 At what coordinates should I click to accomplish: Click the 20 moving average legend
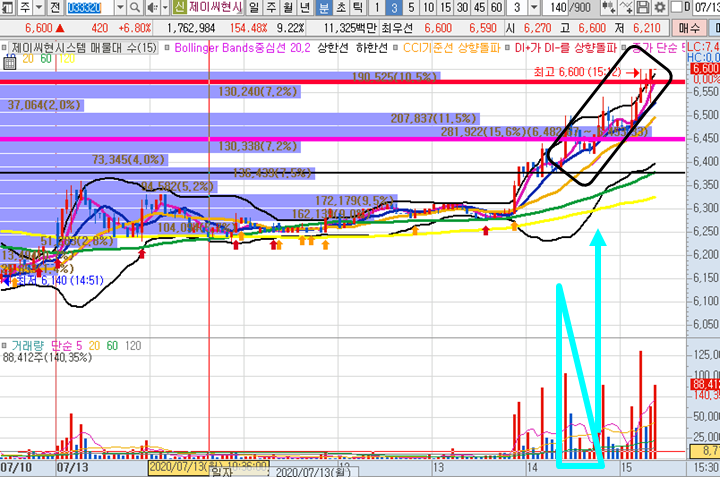(x=28, y=59)
